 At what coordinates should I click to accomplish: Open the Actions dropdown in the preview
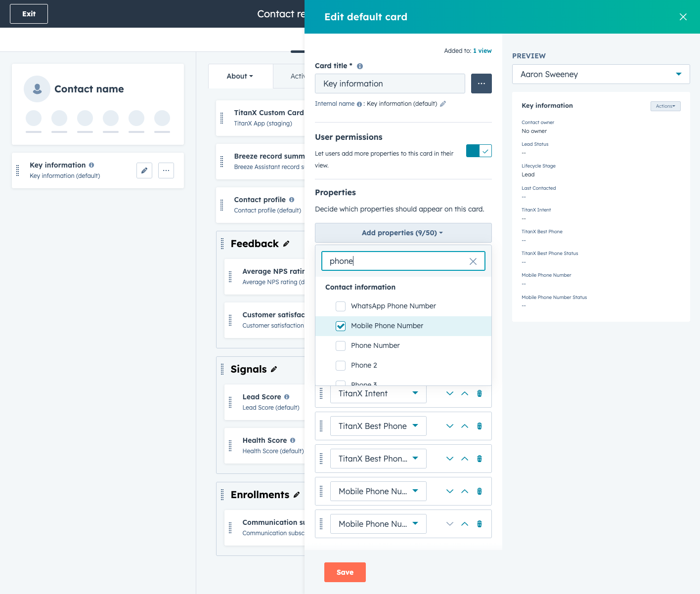tap(665, 106)
